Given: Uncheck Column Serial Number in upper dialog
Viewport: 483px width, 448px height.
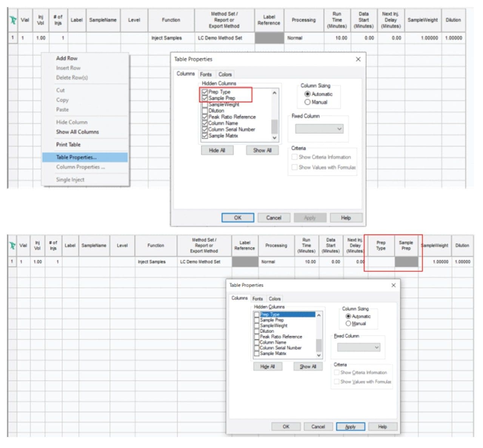Looking at the screenshot, I should [x=205, y=129].
